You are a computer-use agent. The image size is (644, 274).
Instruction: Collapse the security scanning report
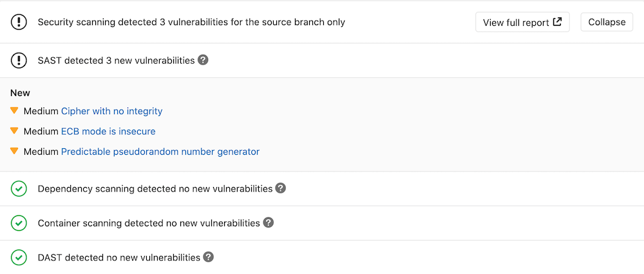pyautogui.click(x=607, y=22)
